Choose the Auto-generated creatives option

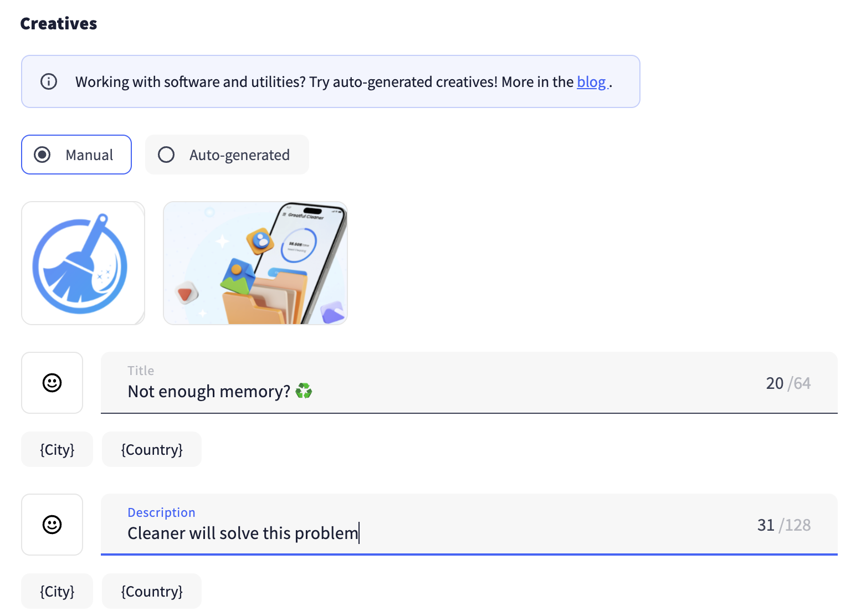point(167,155)
